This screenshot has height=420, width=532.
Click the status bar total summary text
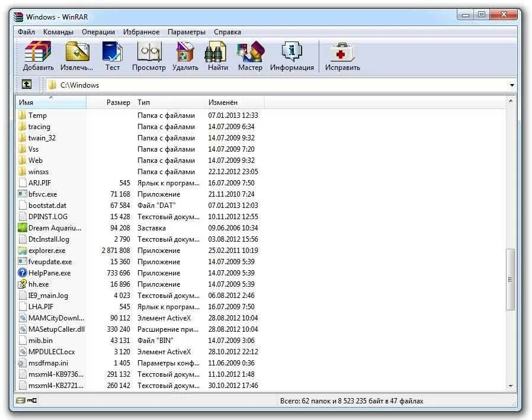[352, 400]
